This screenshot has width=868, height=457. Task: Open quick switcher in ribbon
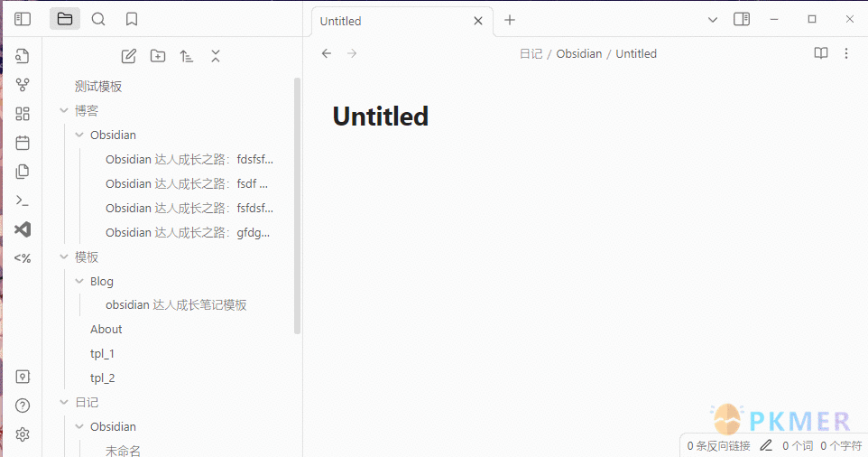pyautogui.click(x=23, y=56)
